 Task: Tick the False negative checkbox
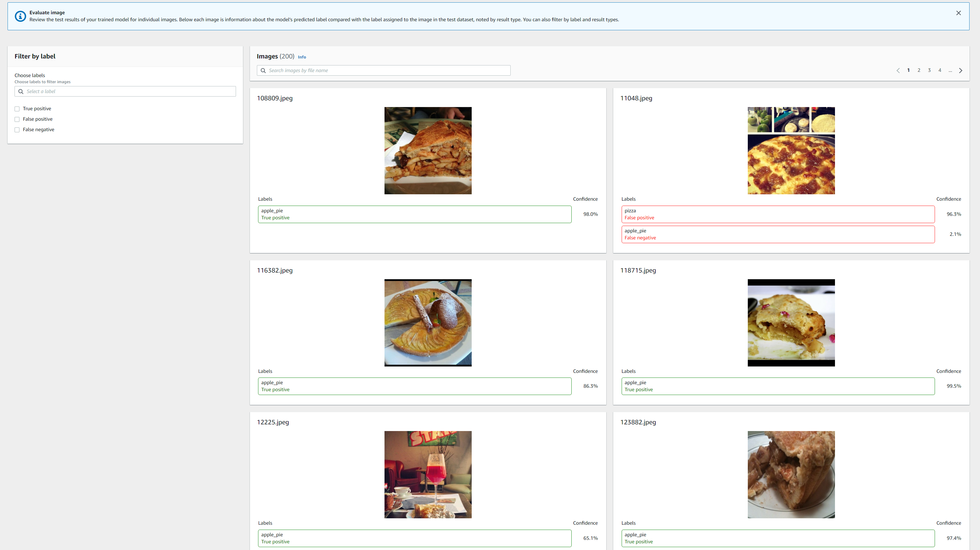[17, 130]
